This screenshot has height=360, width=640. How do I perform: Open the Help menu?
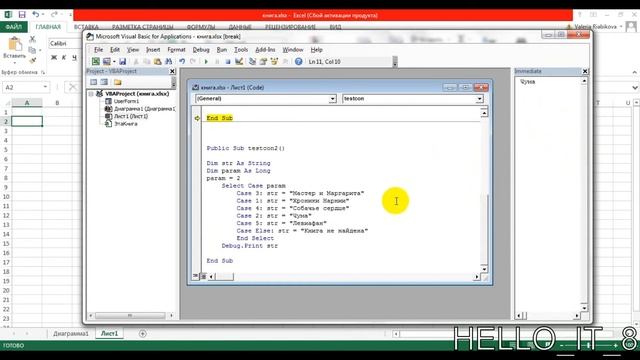(x=316, y=50)
